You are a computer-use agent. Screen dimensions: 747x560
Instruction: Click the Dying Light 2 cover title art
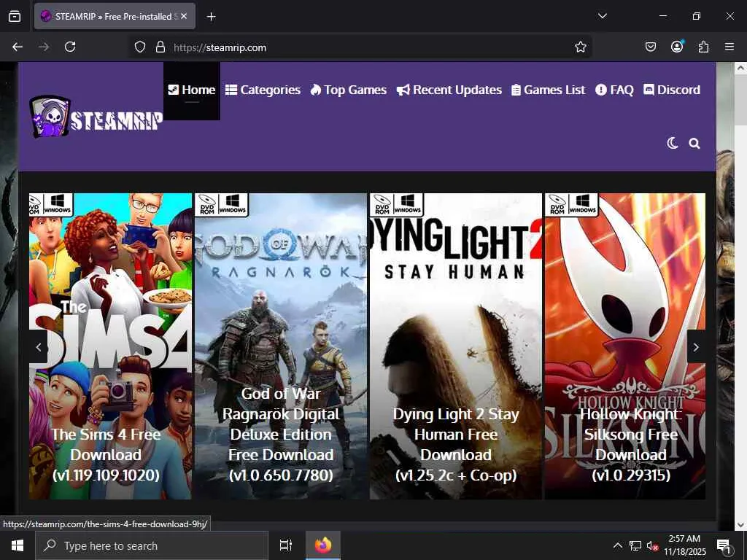(x=456, y=248)
